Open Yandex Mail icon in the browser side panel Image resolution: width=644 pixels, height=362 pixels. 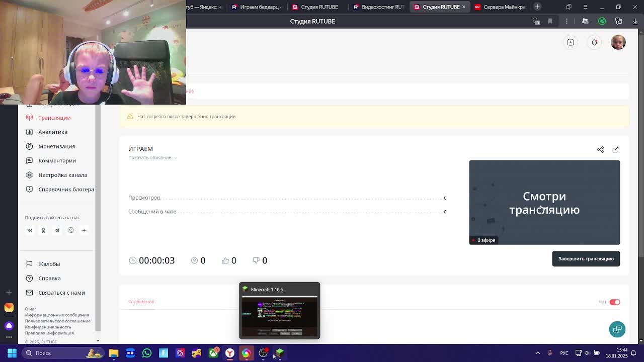click(x=9, y=307)
